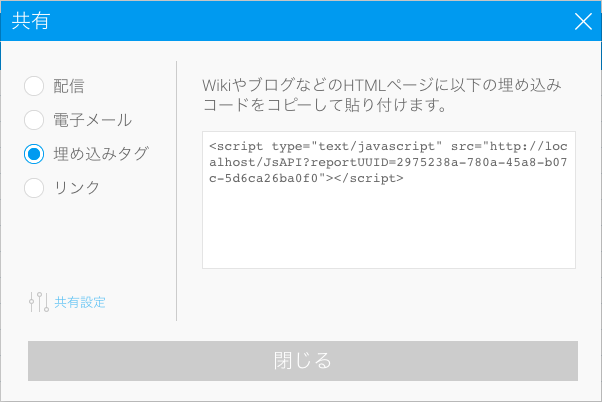This screenshot has height=402, width=602.
Task: Click the 配信 option label
Action: [x=69, y=86]
